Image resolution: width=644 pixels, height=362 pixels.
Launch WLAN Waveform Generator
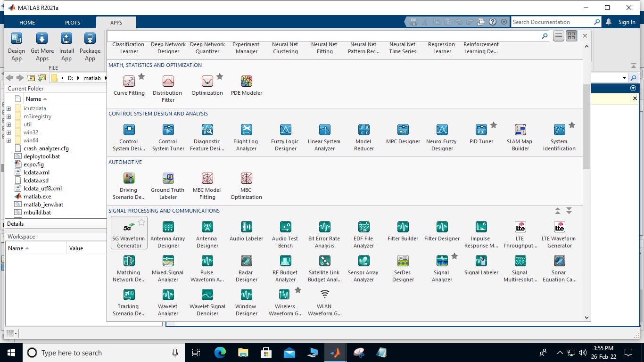pos(324,302)
